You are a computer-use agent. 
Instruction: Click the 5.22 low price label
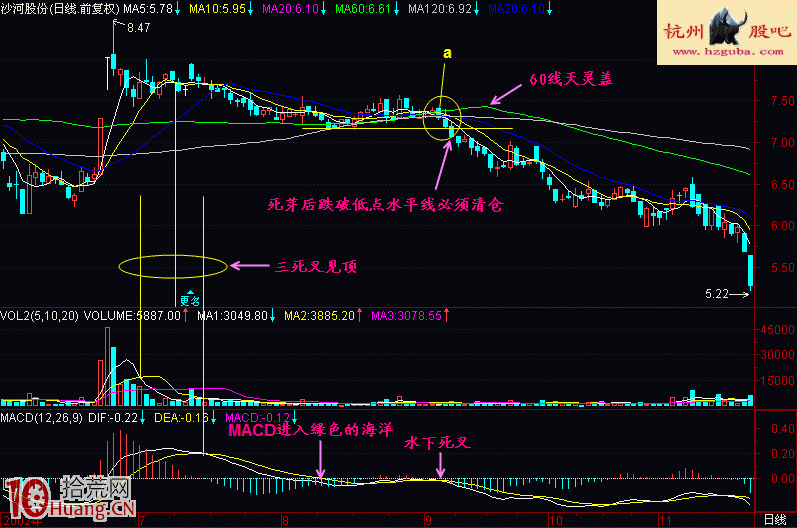717,294
